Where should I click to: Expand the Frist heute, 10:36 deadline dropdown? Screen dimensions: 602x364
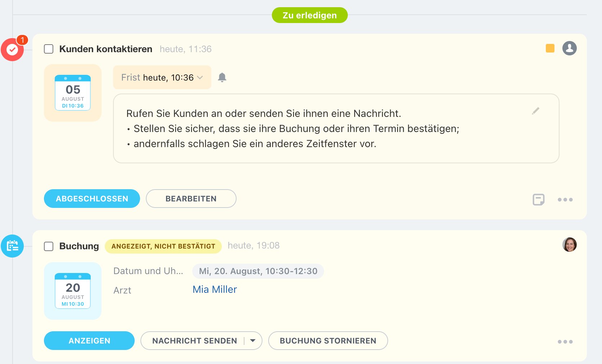click(x=162, y=77)
